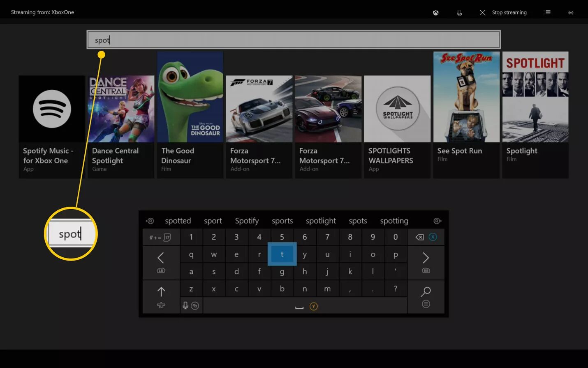Open Spotify Music for Xbox One app
Image resolution: width=588 pixels, height=368 pixels.
[x=52, y=127]
